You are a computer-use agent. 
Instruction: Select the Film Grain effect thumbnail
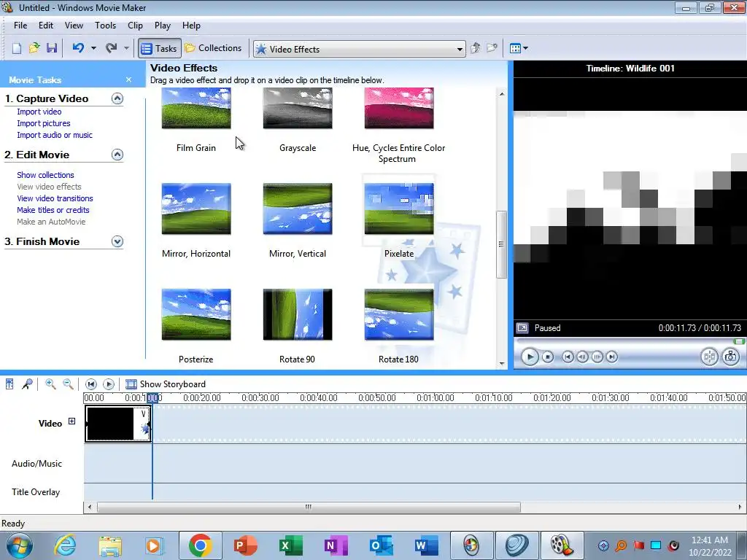point(196,108)
